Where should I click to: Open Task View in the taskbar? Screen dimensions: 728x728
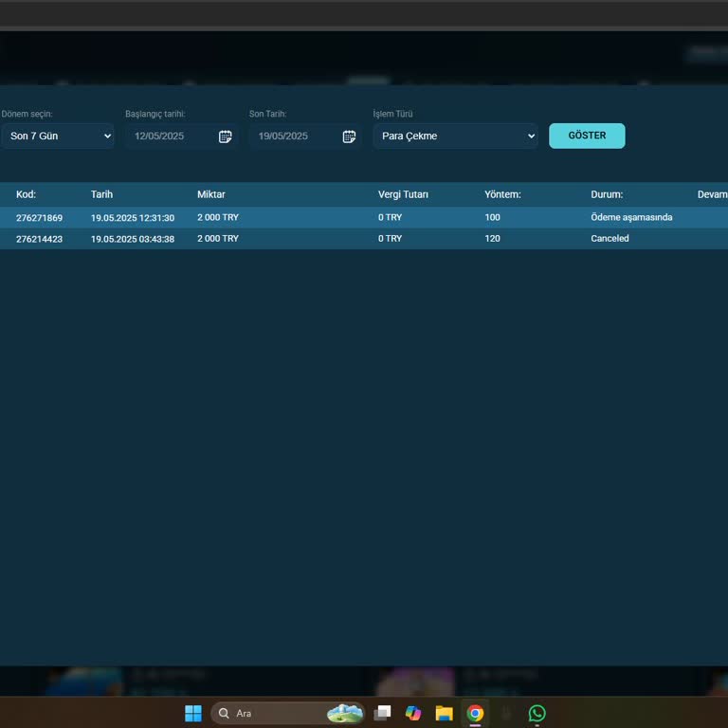[x=382, y=713]
